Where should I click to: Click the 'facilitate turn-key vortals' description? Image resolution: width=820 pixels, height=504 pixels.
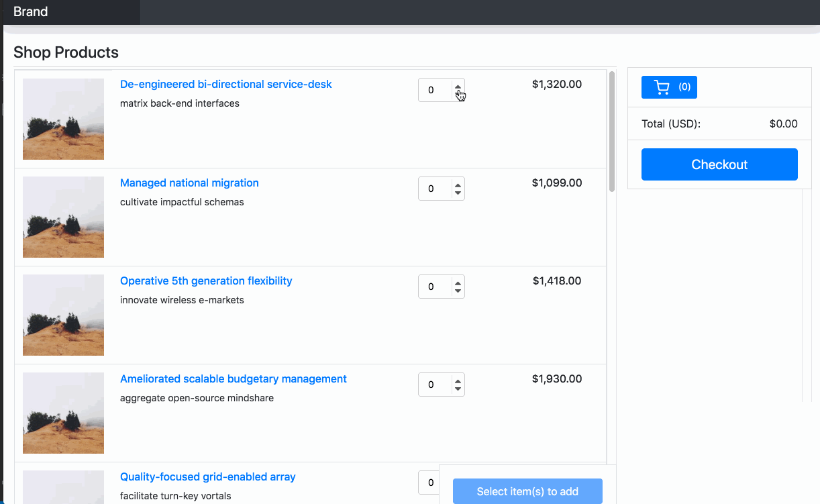(176, 496)
